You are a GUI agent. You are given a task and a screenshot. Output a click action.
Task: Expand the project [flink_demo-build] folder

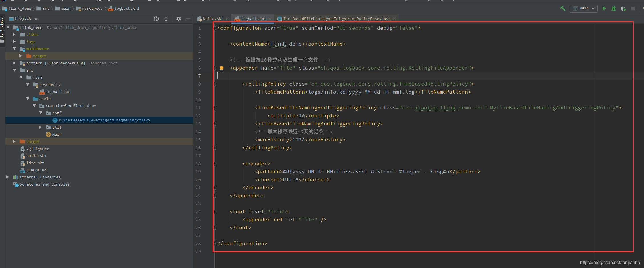(14, 63)
